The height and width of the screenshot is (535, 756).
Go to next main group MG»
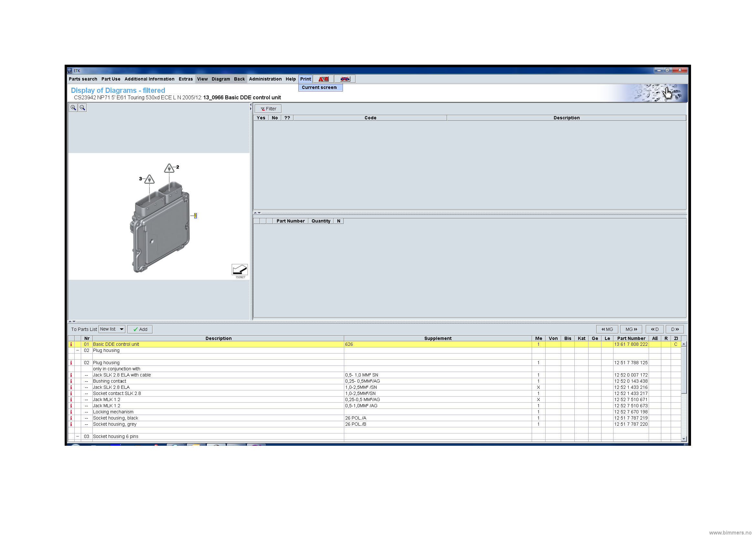(x=631, y=329)
